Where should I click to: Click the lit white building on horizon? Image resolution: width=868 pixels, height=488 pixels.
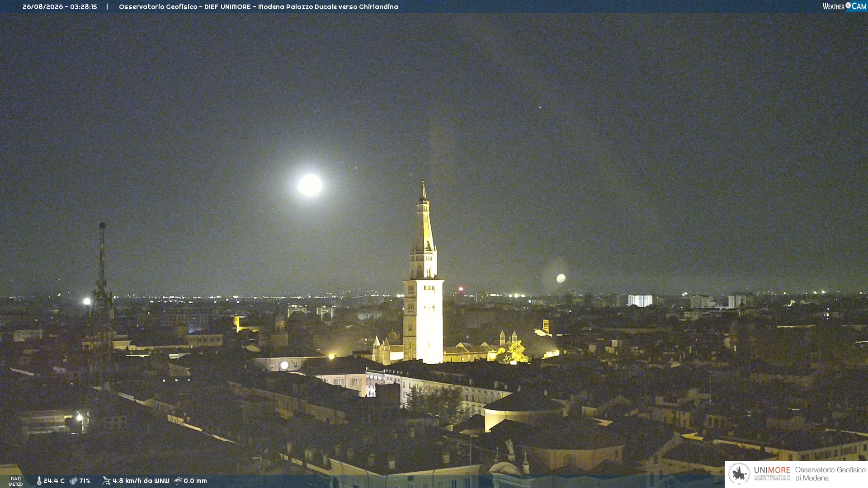coord(640,300)
